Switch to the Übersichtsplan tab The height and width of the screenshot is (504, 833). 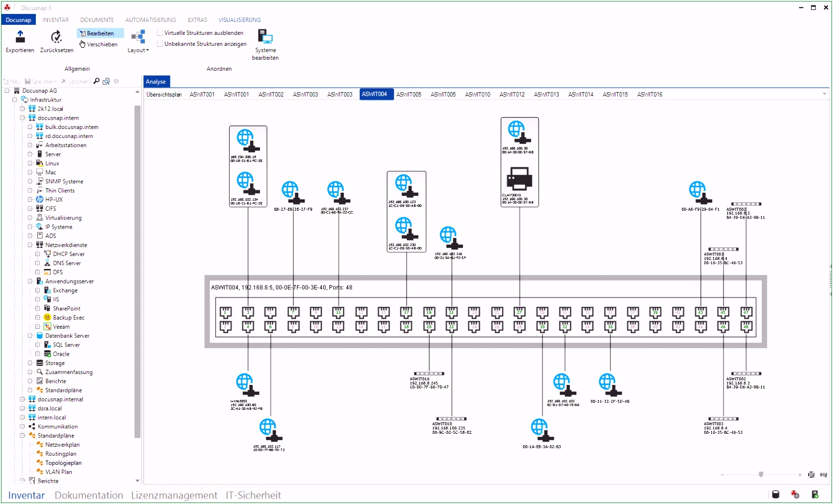tap(164, 95)
